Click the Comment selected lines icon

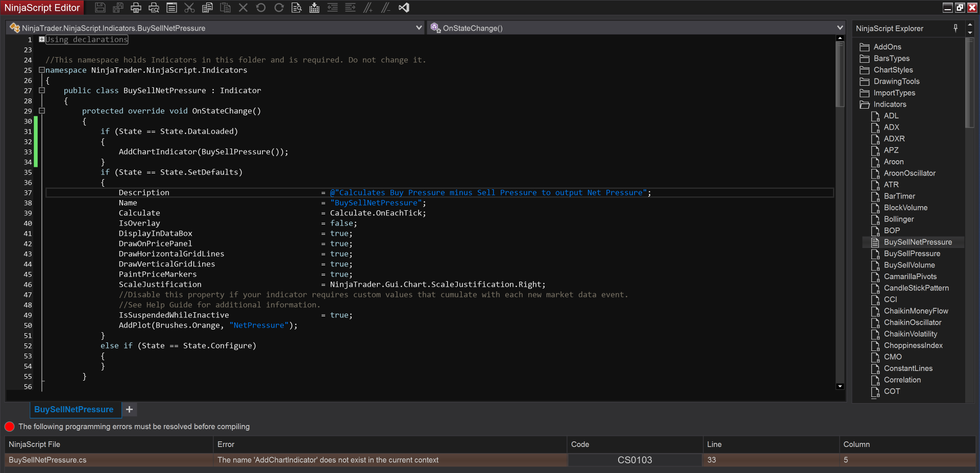[368, 8]
